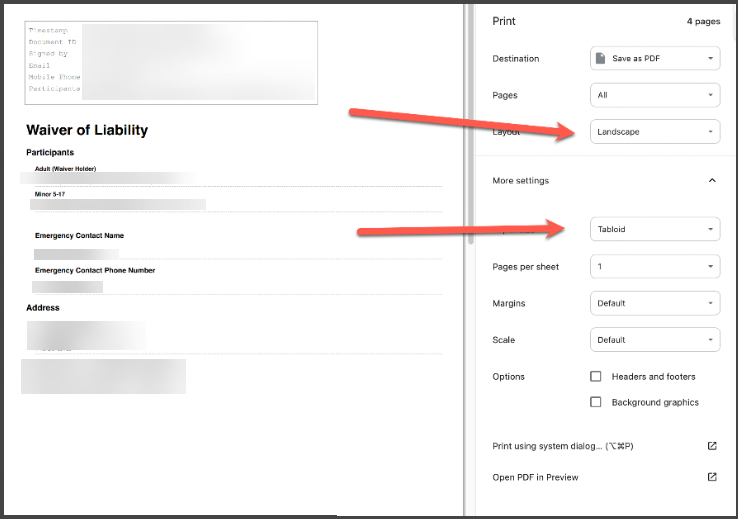Open the Margins dropdown set to Default
The image size is (738, 519).
click(655, 303)
